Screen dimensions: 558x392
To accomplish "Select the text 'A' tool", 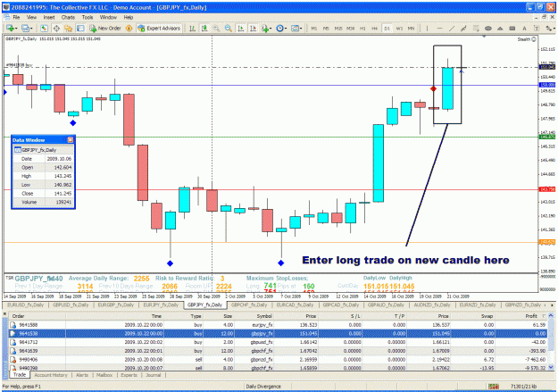I will [x=524, y=28].
